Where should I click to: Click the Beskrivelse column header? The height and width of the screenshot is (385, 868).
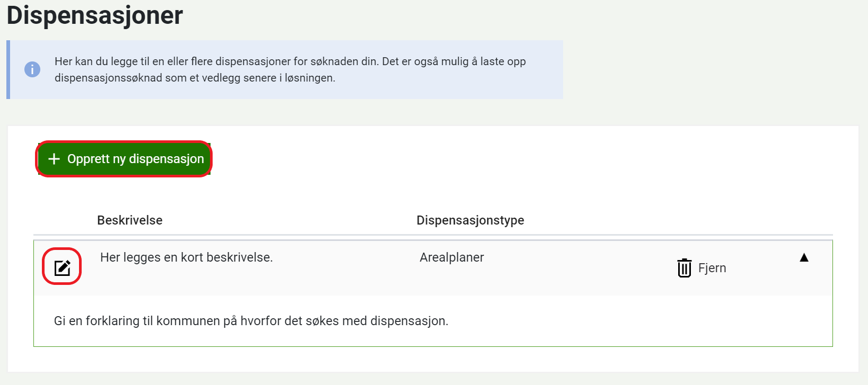(x=130, y=220)
